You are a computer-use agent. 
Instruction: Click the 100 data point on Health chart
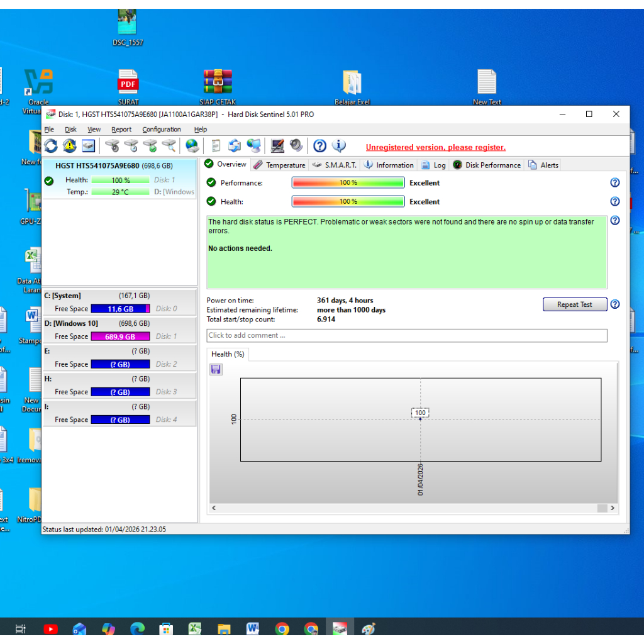[x=420, y=419]
